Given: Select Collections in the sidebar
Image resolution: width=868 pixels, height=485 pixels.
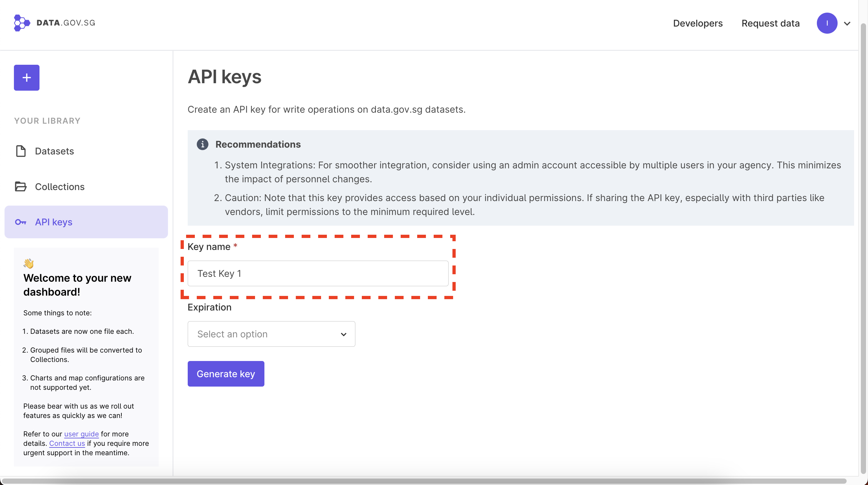Looking at the screenshot, I should 60,187.
